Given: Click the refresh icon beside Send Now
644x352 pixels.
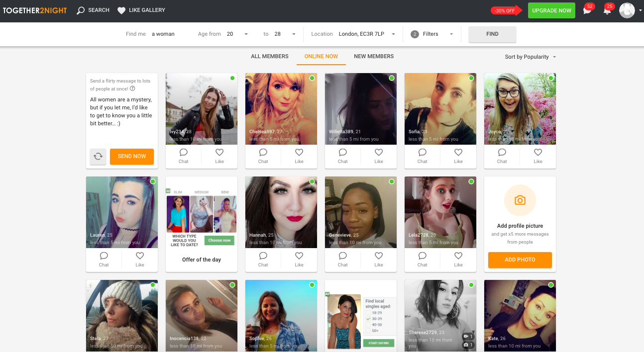Looking at the screenshot, I should click(98, 156).
